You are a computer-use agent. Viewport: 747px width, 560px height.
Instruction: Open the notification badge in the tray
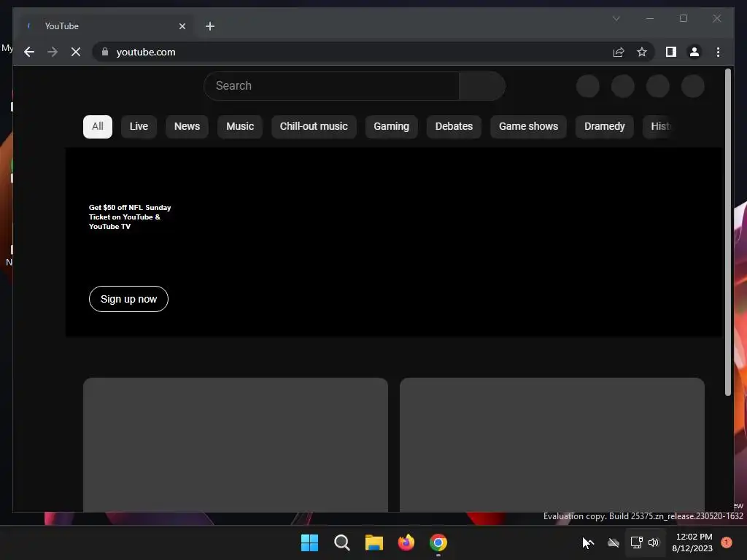(x=727, y=542)
